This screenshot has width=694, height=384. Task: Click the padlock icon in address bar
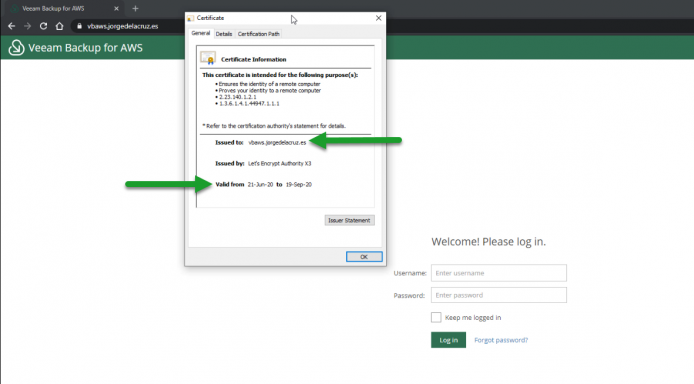click(79, 26)
